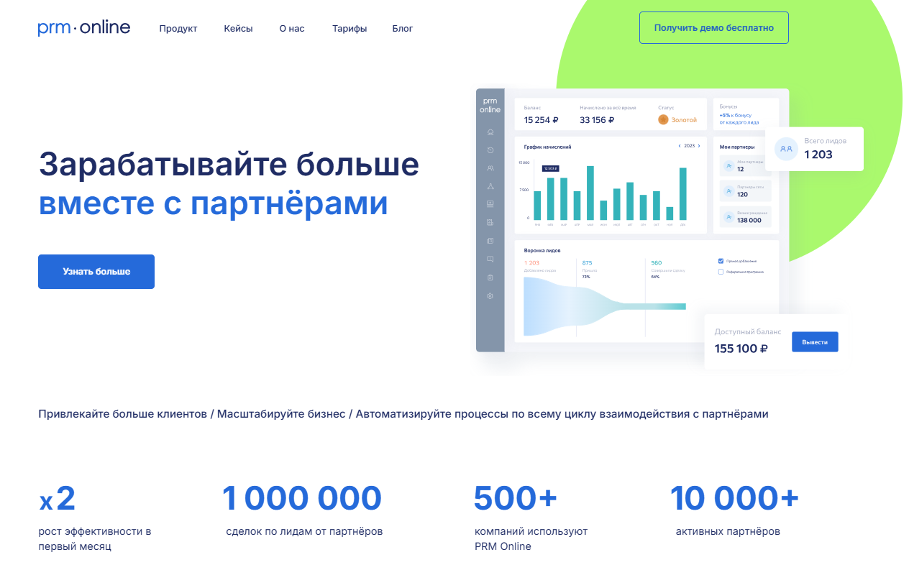Click the icon beside partner network count 120
The image size is (909, 588).
(x=729, y=191)
